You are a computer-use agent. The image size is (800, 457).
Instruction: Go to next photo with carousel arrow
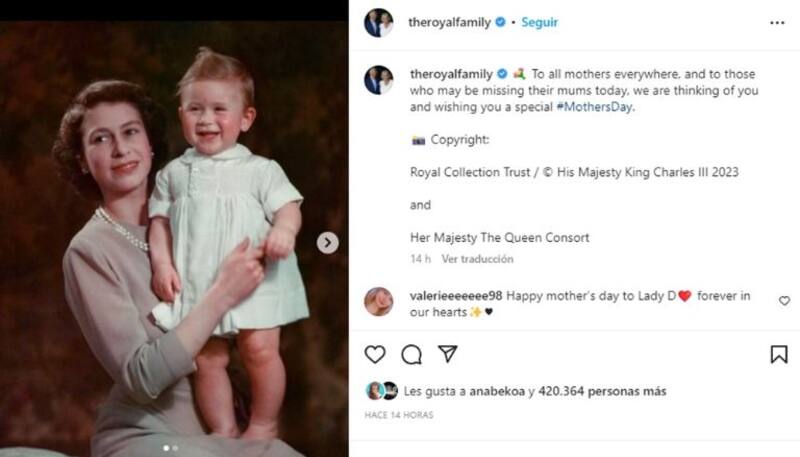(x=328, y=243)
